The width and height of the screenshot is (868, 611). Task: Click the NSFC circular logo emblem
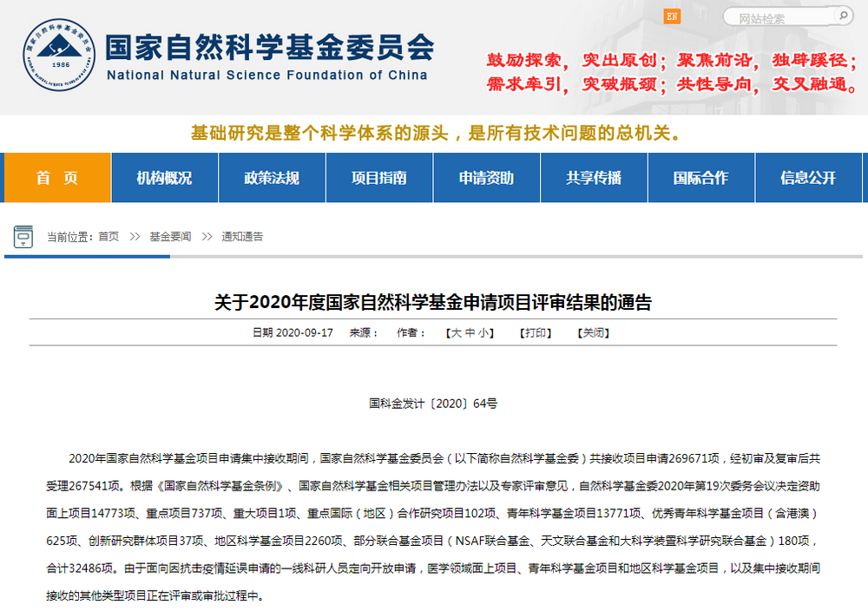[59, 54]
